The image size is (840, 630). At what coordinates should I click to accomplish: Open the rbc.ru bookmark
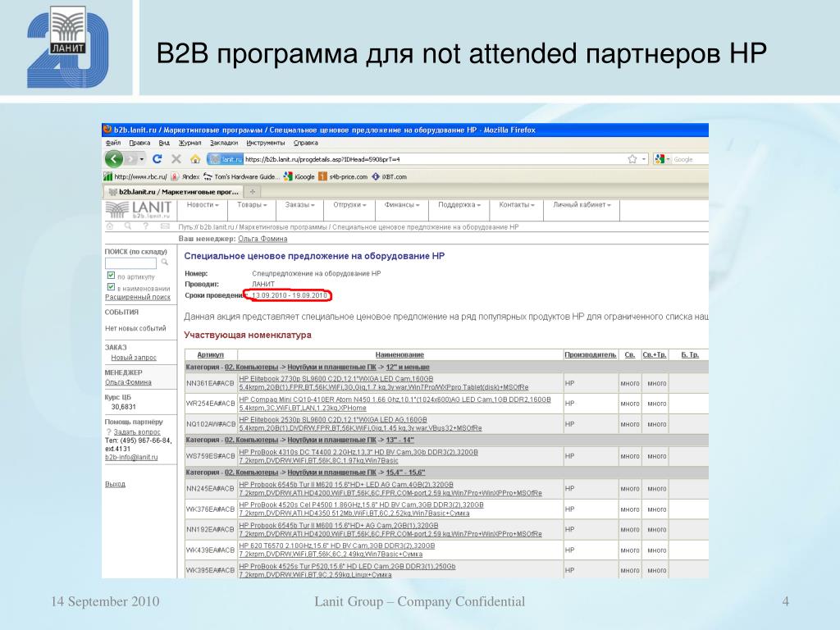[x=135, y=176]
